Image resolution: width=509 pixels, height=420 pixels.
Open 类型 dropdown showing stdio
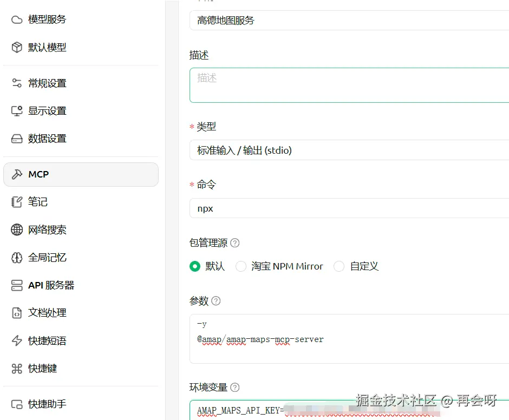[349, 150]
